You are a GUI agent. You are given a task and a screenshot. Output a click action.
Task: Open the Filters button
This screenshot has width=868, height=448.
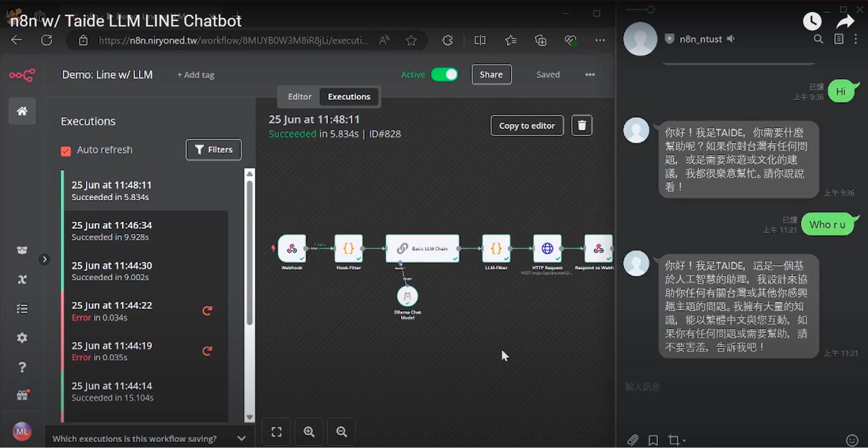pos(214,150)
